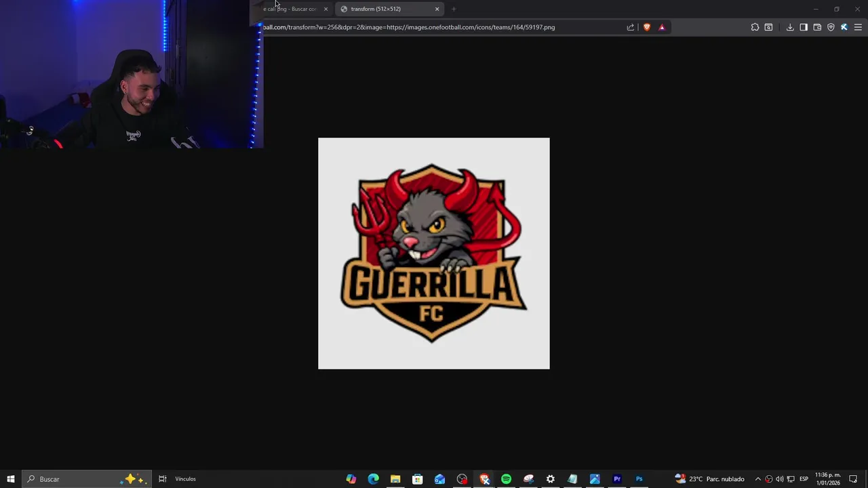The height and width of the screenshot is (488, 868).
Task: Open Spotify from the taskbar
Action: tap(507, 479)
